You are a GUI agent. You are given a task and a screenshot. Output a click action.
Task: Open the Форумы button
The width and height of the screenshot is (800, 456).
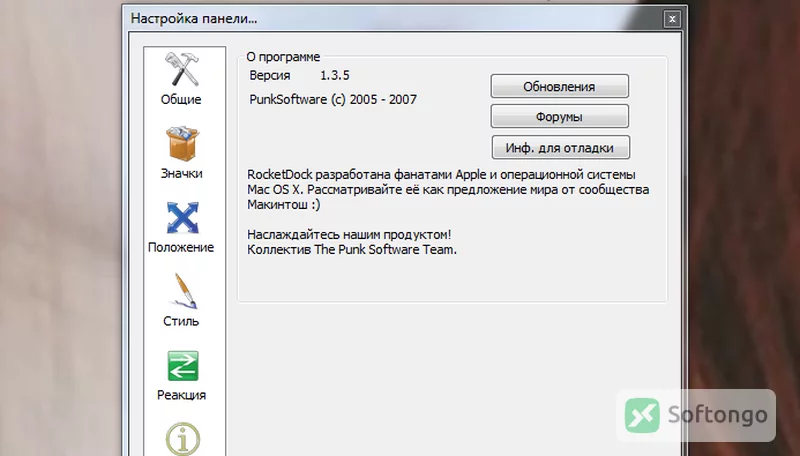point(560,117)
